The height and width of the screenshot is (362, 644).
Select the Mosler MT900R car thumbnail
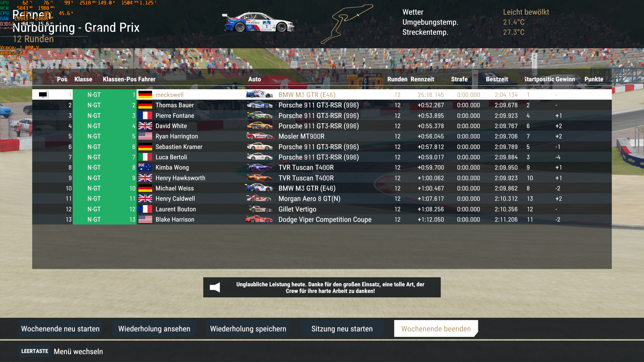coord(259,136)
